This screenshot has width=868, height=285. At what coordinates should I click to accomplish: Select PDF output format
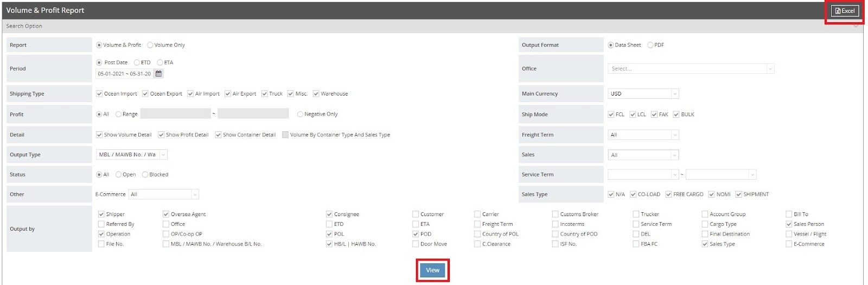(x=650, y=45)
